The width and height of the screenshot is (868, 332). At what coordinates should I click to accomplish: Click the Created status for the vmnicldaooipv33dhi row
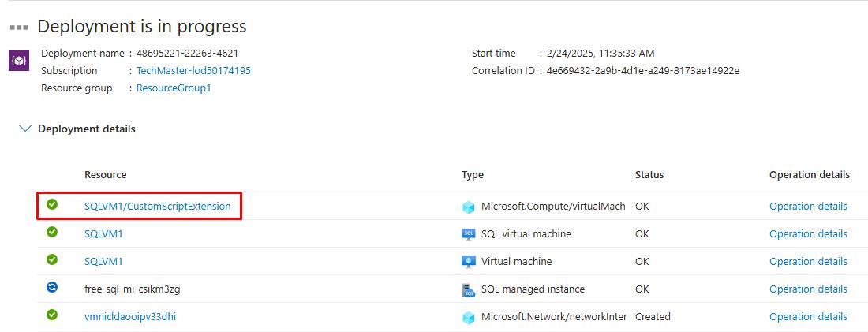653,316
